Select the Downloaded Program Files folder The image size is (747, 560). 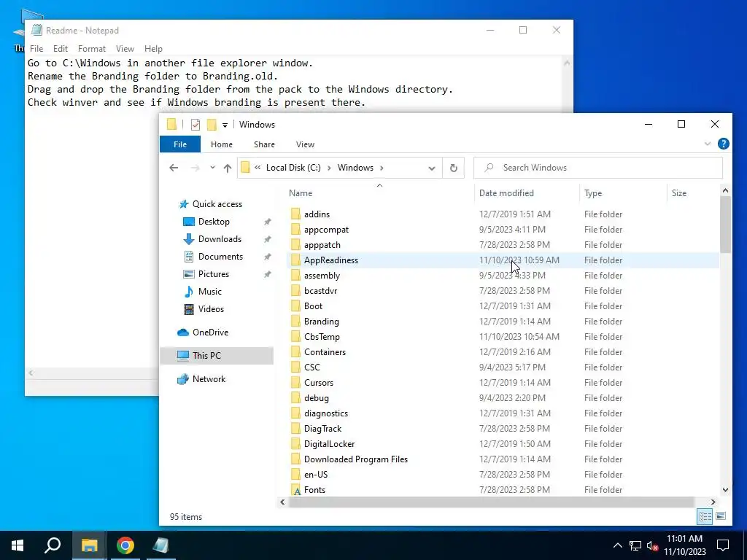[x=356, y=459]
